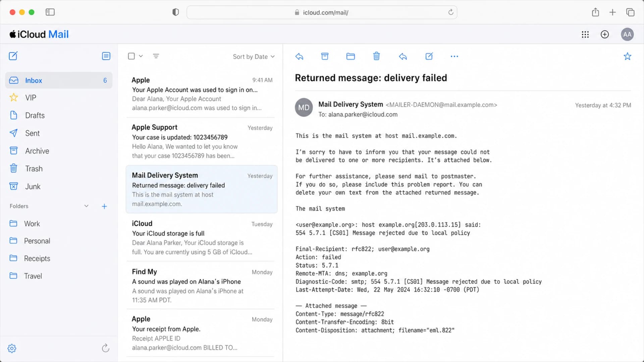Open iCloud storage is full email

pyautogui.click(x=201, y=237)
